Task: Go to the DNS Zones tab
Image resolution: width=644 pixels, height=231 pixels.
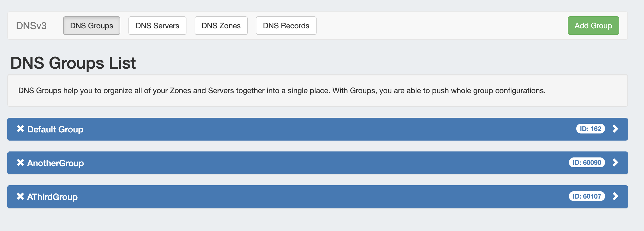Action: tap(221, 26)
